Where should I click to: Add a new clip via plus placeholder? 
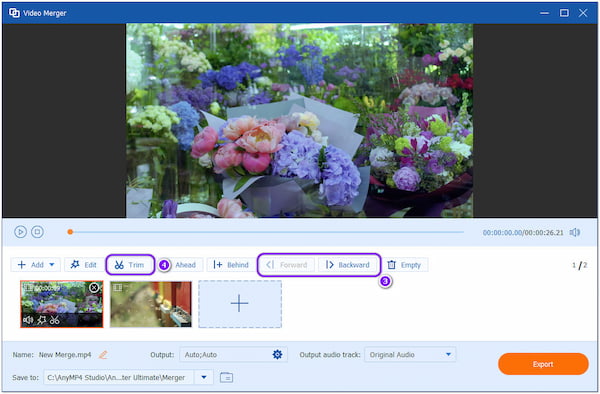240,304
